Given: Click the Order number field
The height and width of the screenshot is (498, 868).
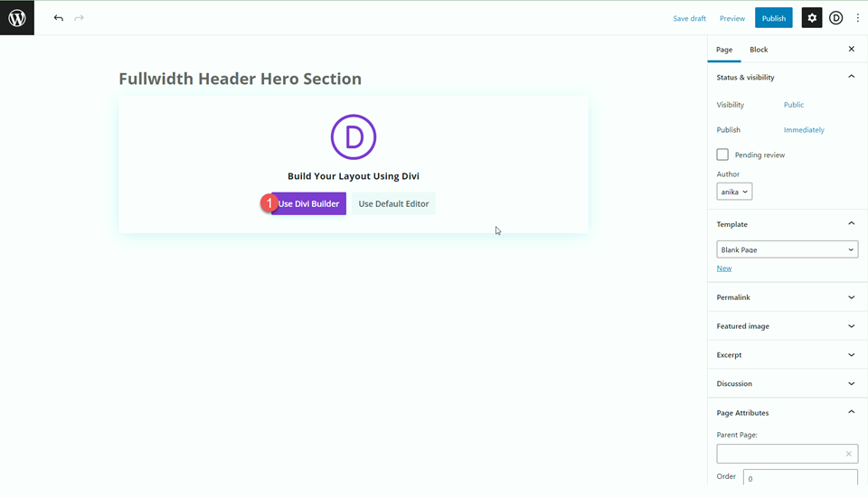Looking at the screenshot, I should coord(800,477).
